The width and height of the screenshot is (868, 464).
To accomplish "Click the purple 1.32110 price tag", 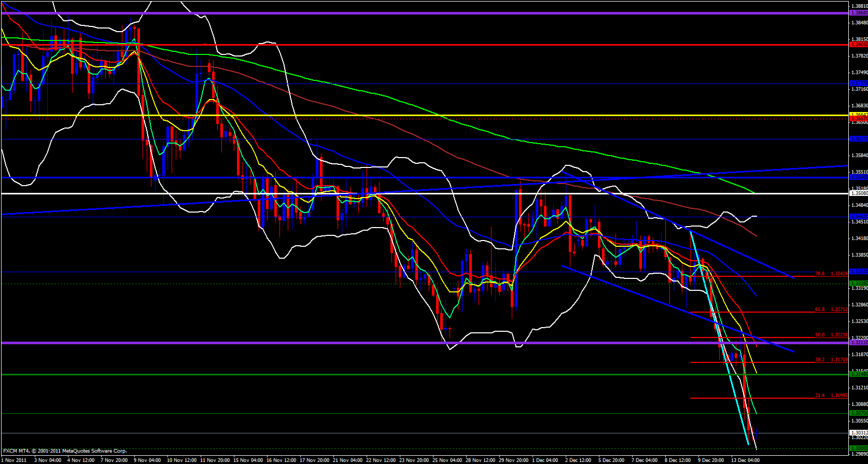I will 858,343.
